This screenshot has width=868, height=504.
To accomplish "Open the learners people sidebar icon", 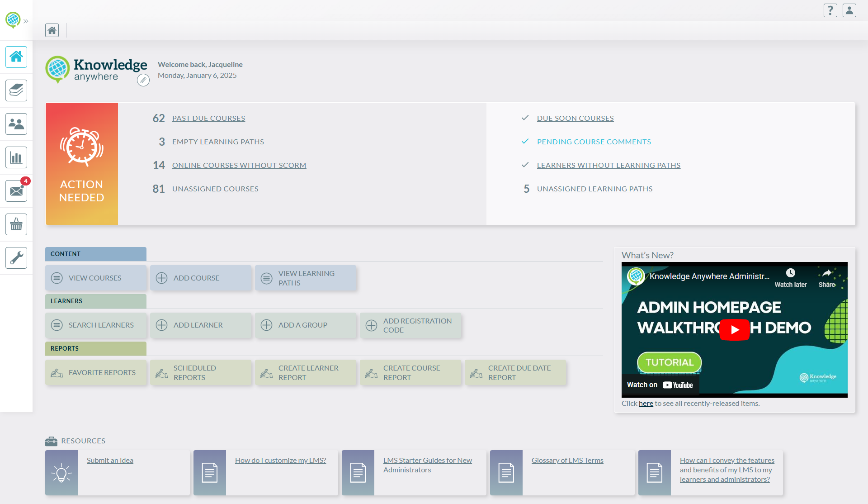I will 16,124.
